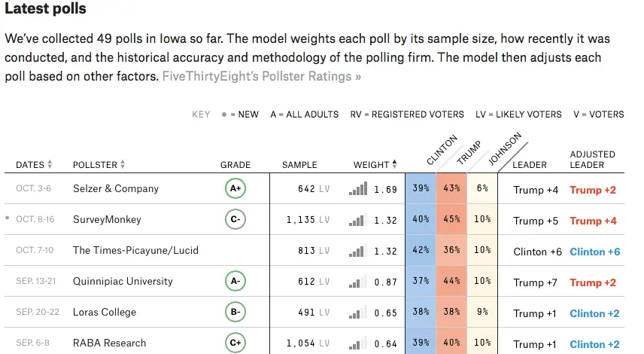Click the weight bars icon for Selzer & Company
The width and height of the screenshot is (644, 354).
click(x=359, y=189)
